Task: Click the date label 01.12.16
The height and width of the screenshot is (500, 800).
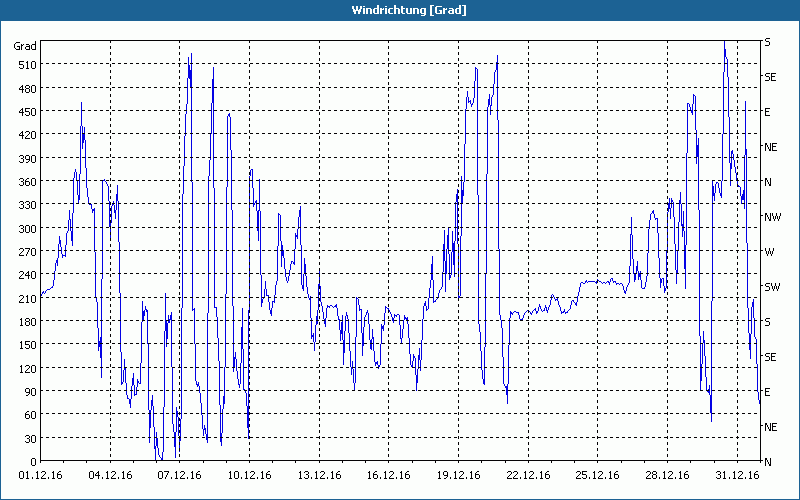Action: tap(41, 476)
